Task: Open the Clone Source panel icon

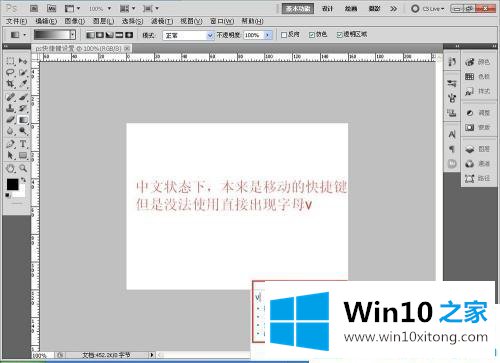Action: [452, 113]
